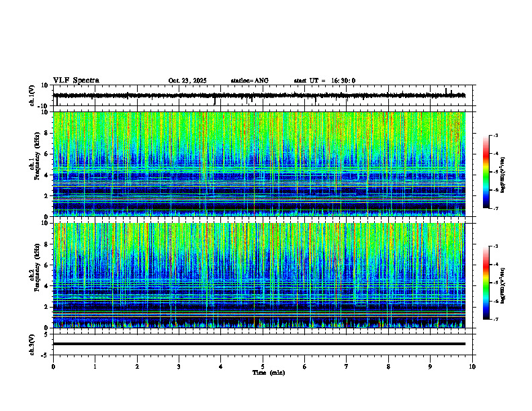Click the "6" tick on the Time axis
This screenshot has width=532, height=411.
(305, 367)
